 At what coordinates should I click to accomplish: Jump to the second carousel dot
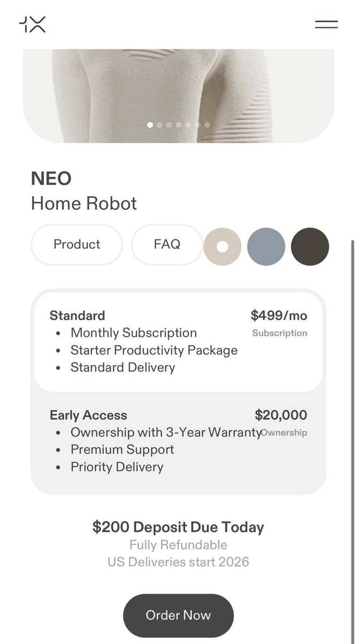tap(160, 125)
